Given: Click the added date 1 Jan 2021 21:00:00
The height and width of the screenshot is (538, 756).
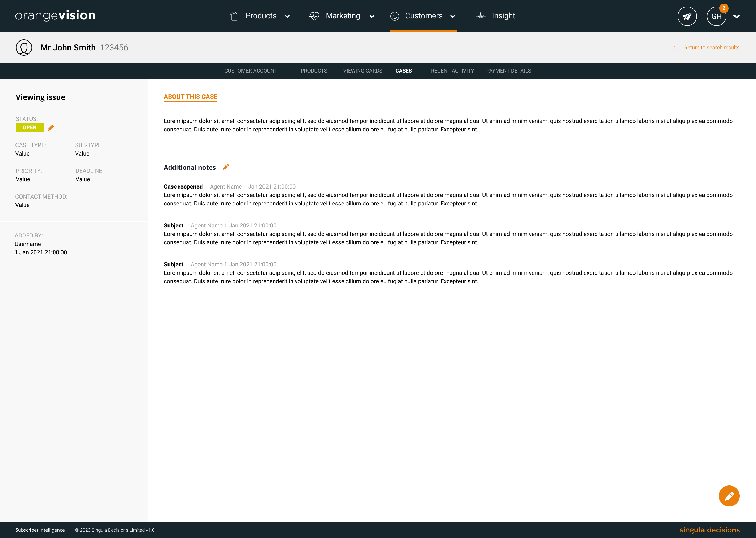Looking at the screenshot, I should coord(41,252).
